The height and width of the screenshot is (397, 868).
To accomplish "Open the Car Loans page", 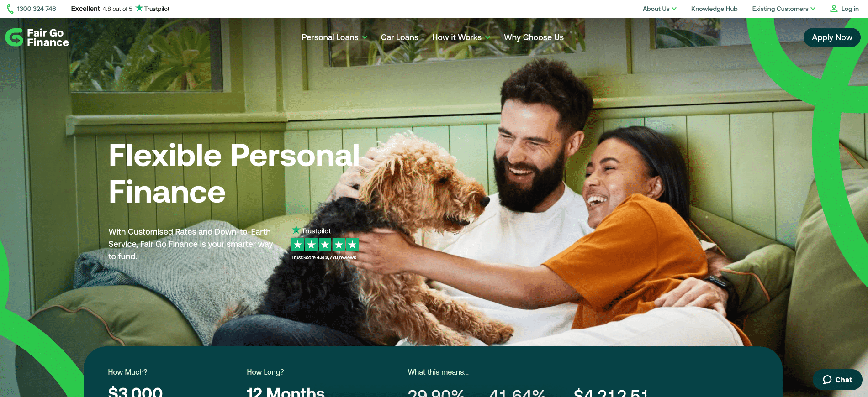I will 399,37.
